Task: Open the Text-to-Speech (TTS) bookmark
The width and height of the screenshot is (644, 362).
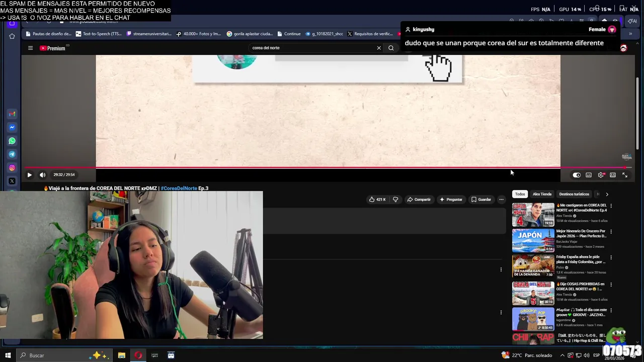Action: 99,34
